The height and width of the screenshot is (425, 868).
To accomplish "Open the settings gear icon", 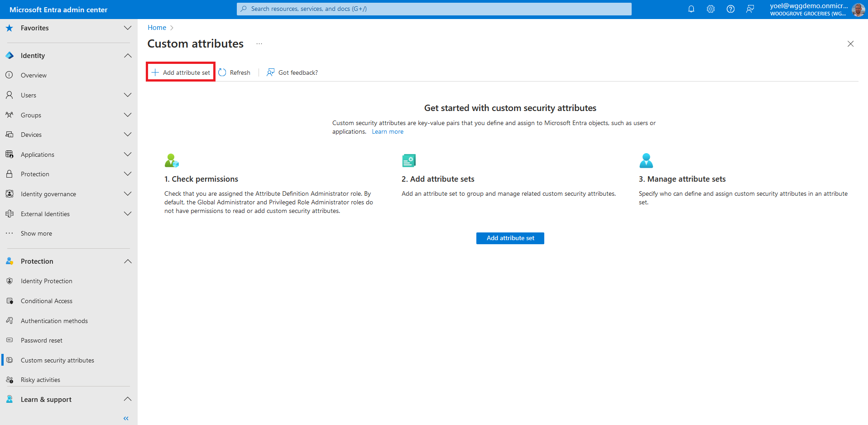I will tap(710, 9).
